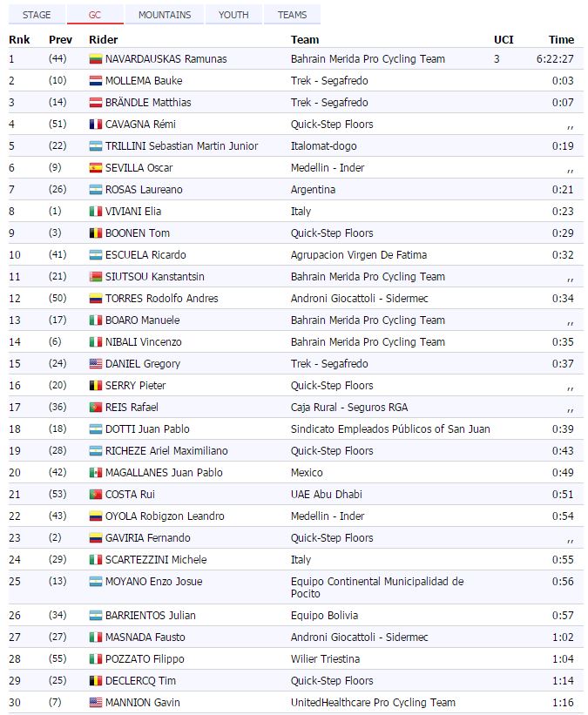This screenshot has height=715, width=588.
Task: Click the Lithuanian flag beside Navardauskas
Action: (x=96, y=59)
